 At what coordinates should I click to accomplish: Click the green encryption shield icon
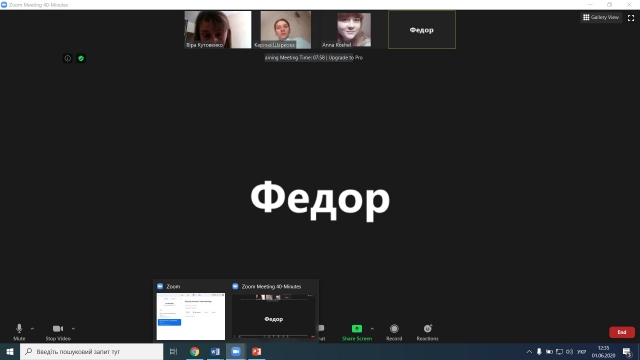(x=81, y=58)
